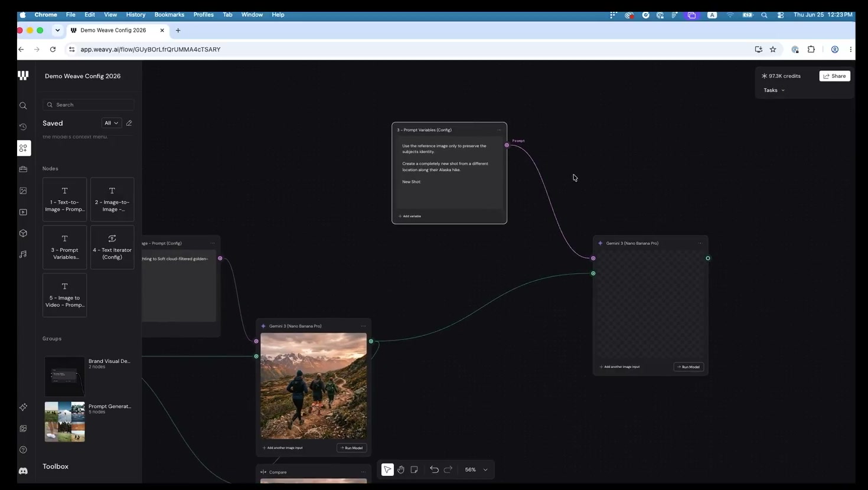Run Model on empty Gemini 3 node
The width and height of the screenshot is (868, 490).
coord(688,367)
